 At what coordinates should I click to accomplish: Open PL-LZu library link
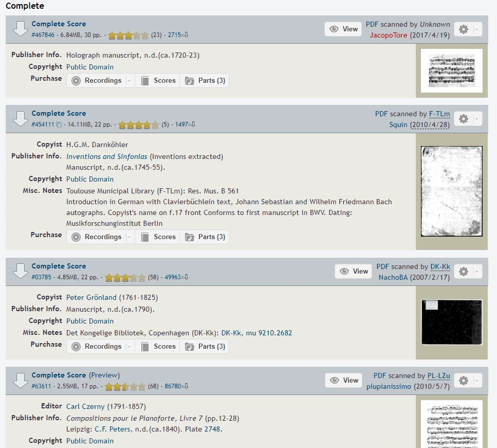(x=439, y=375)
